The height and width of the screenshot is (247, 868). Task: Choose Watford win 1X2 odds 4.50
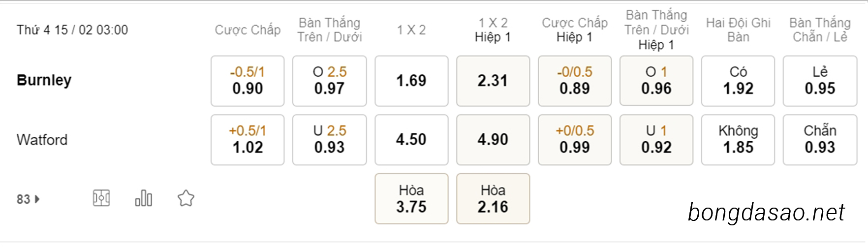pos(411,140)
